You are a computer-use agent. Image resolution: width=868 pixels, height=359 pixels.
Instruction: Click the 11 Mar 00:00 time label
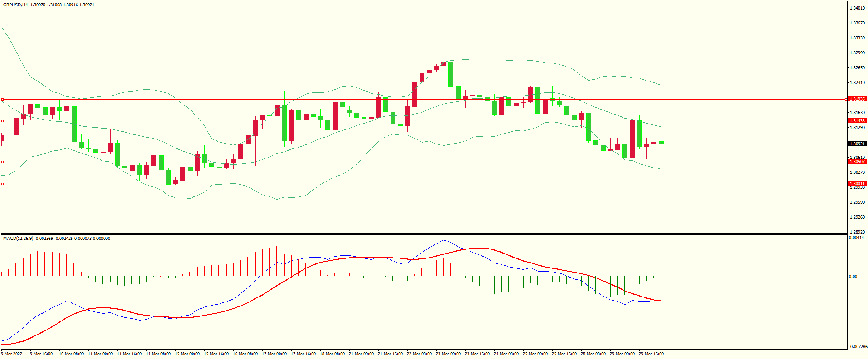click(100, 354)
